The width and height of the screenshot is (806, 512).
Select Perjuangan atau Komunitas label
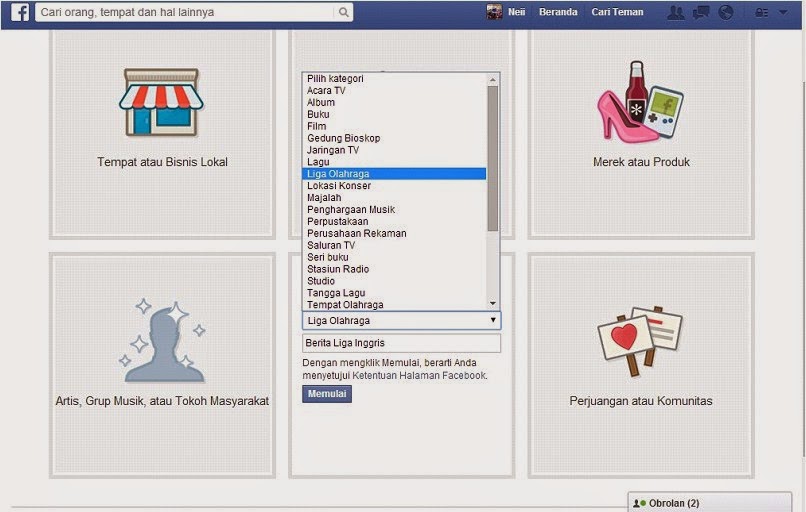point(640,401)
